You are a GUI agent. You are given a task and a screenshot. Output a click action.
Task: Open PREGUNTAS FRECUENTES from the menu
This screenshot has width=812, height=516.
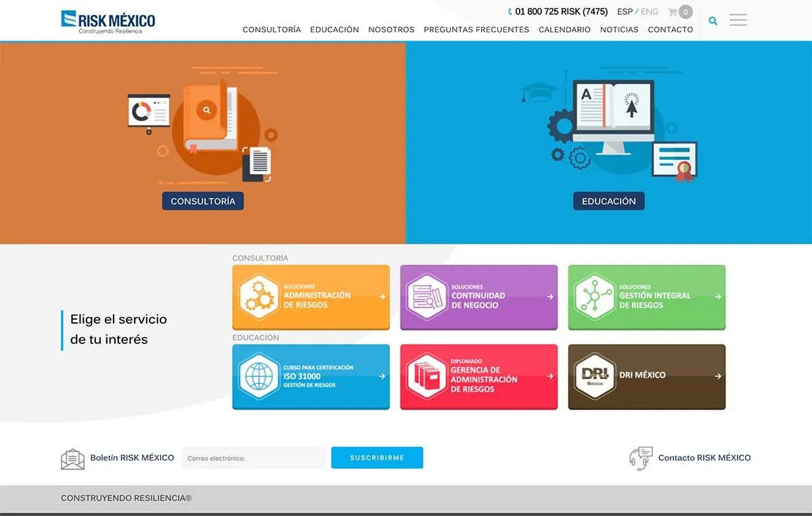click(x=476, y=30)
